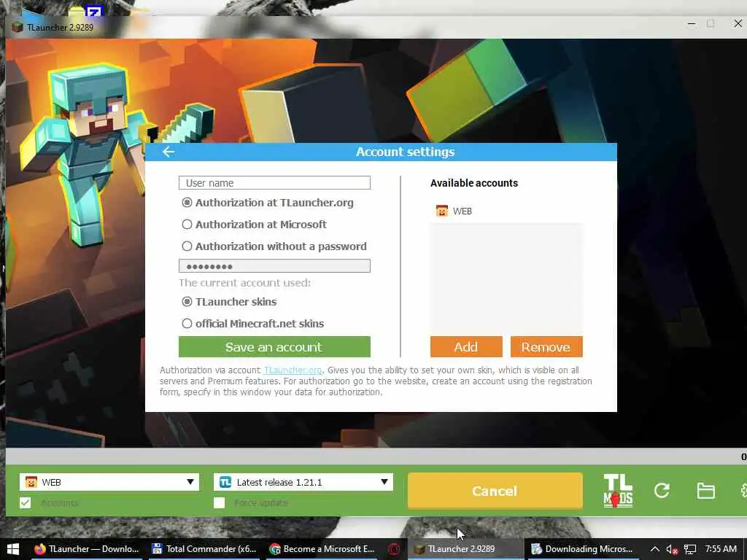Enable the Force update checkbox

pos(219,503)
